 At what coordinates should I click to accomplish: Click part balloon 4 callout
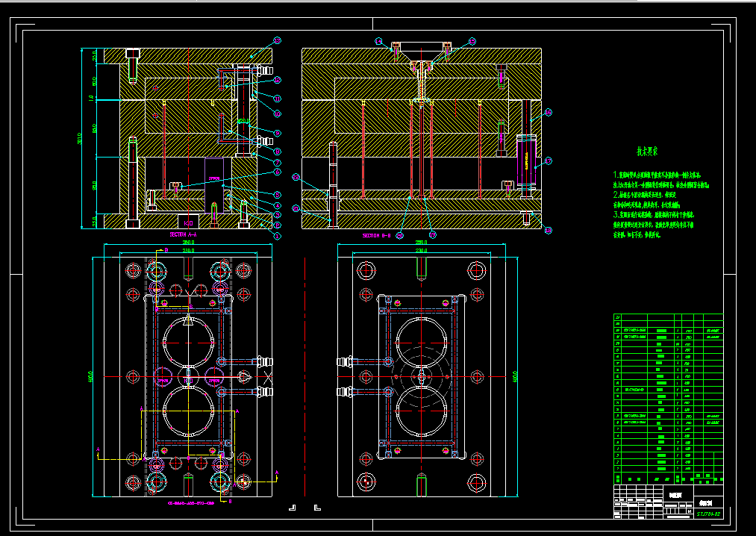click(277, 206)
